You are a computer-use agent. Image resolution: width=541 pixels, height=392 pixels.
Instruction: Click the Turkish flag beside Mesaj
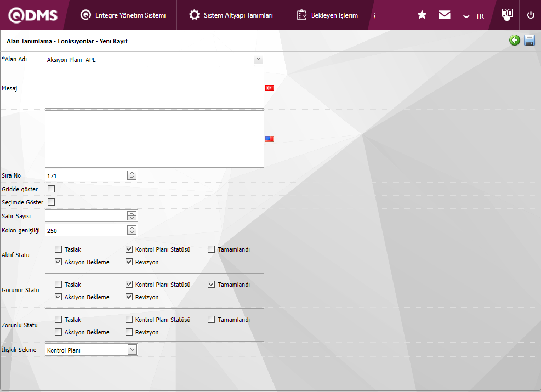(x=270, y=88)
